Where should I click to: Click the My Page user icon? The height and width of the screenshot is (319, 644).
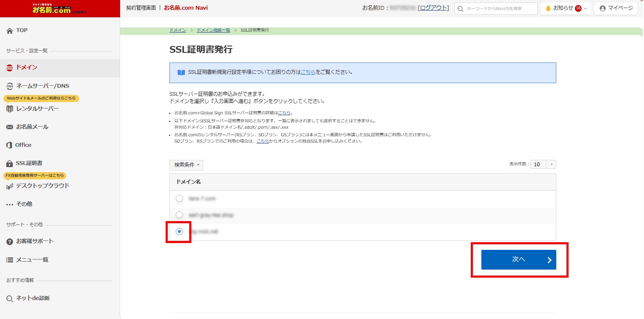point(602,8)
